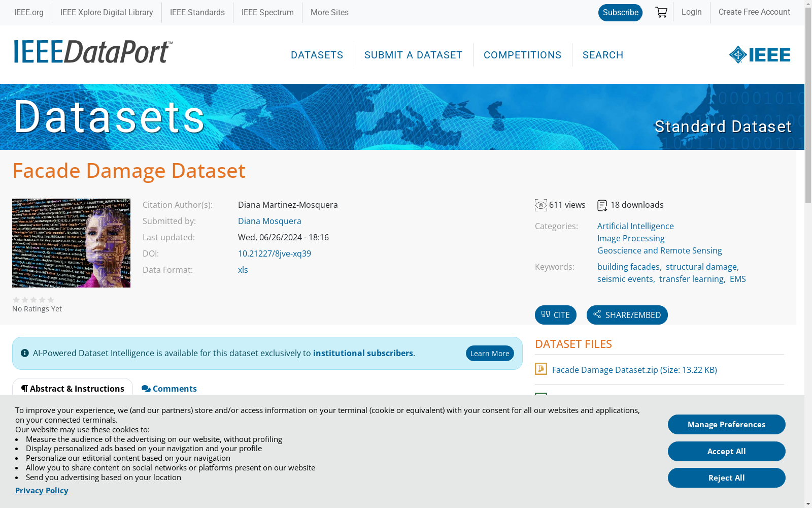Click the last updated date text
The image size is (812, 508).
click(x=283, y=237)
